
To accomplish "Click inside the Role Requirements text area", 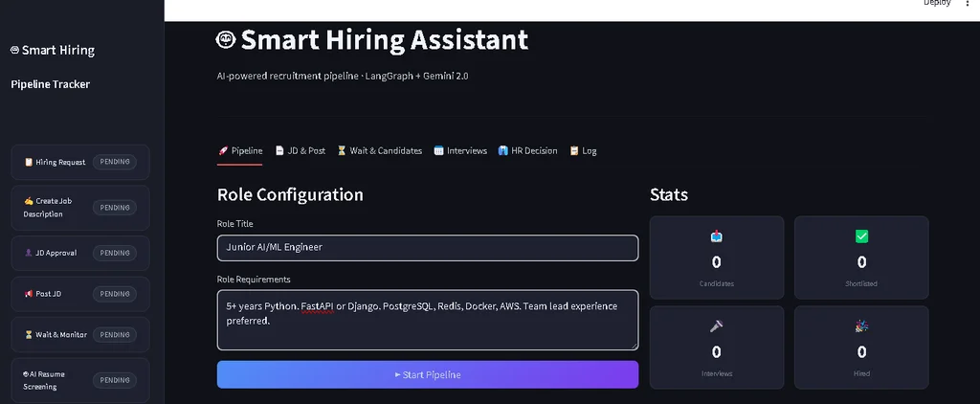I will [x=428, y=320].
